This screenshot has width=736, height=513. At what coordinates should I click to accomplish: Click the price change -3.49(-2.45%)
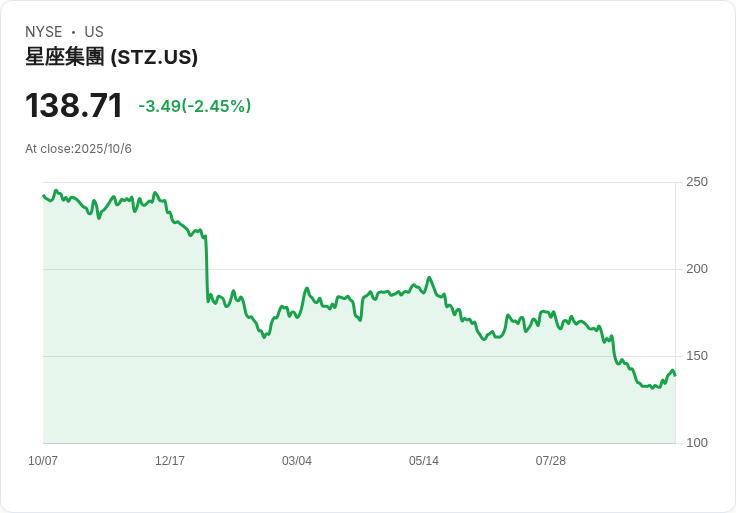[195, 106]
